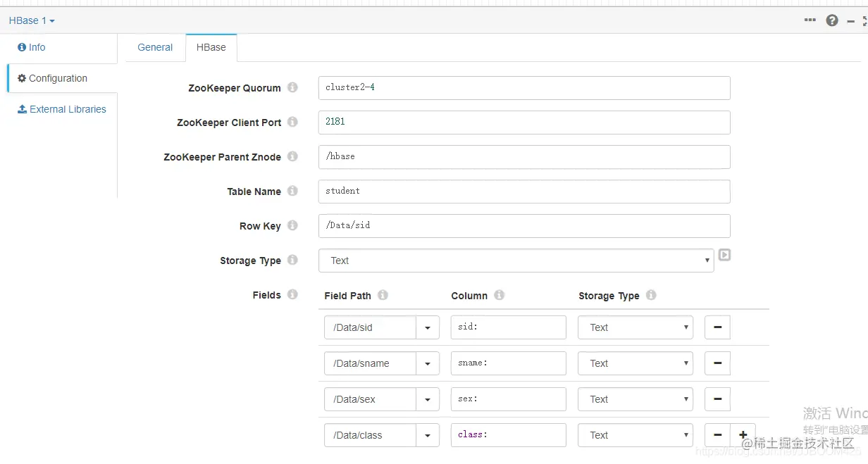Click the Table Name input field
Screen dimensions: 868x464
[524, 191]
